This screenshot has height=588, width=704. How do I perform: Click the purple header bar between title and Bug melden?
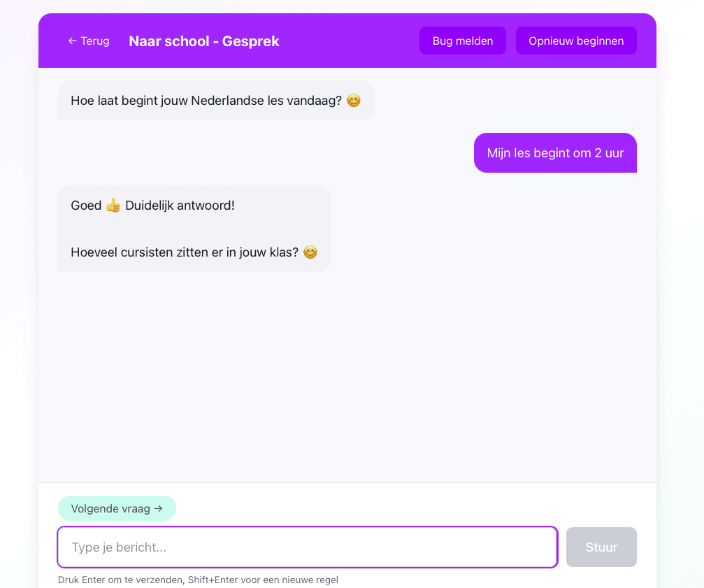tap(350, 41)
